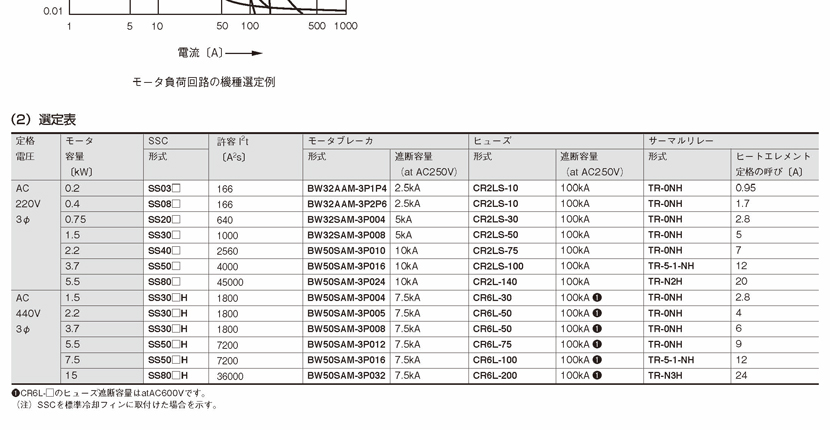Click the cell "BW32AAM-3P1P4"
Viewport: 830px width, 430px height.
pos(347,188)
